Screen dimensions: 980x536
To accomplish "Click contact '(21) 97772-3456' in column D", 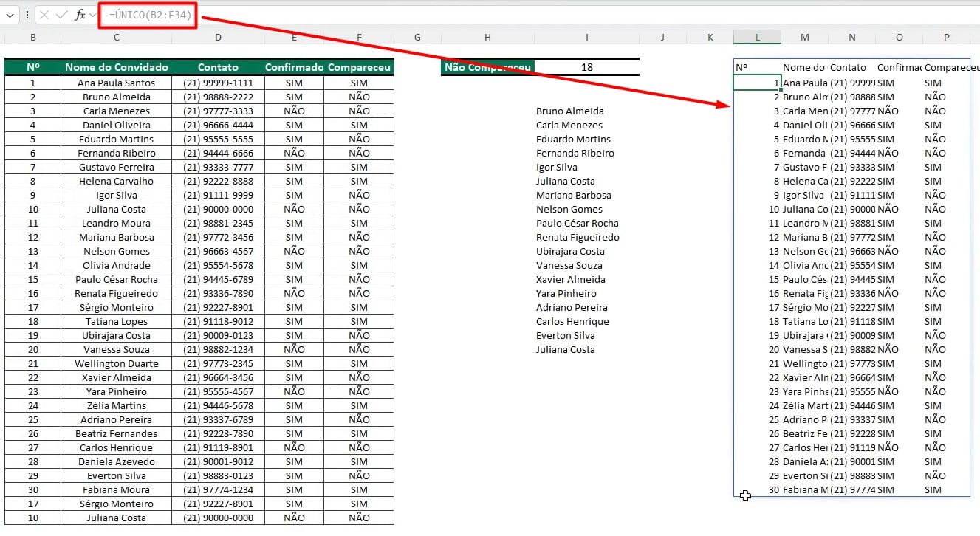I will pyautogui.click(x=218, y=238).
